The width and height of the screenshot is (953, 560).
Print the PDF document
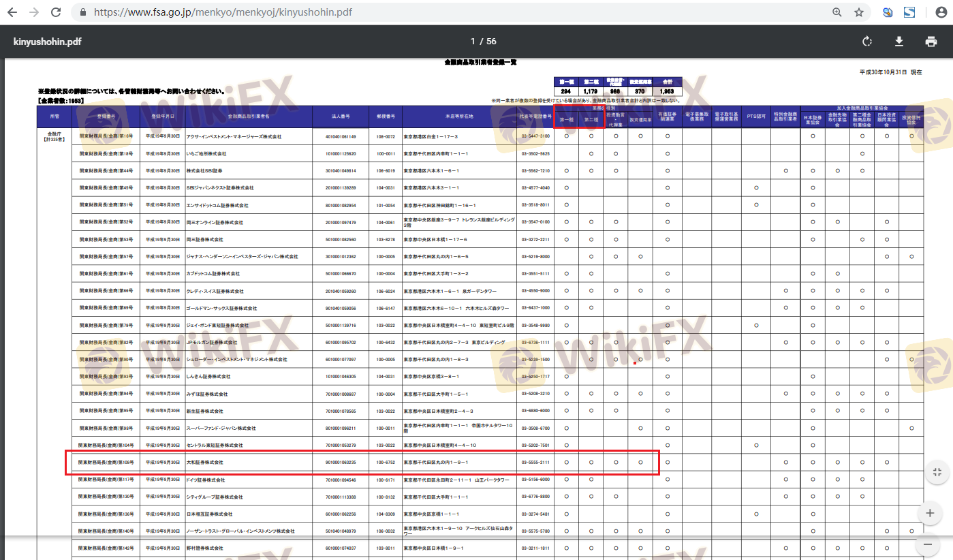tap(931, 42)
